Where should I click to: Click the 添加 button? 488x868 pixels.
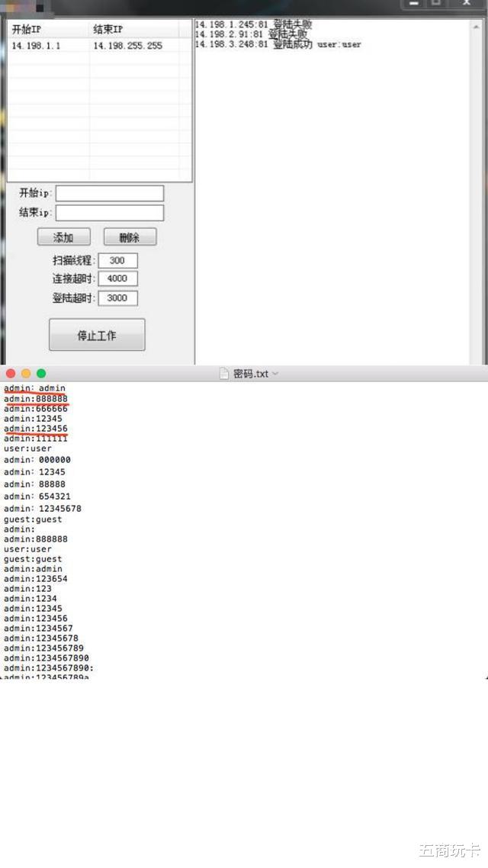[63, 237]
